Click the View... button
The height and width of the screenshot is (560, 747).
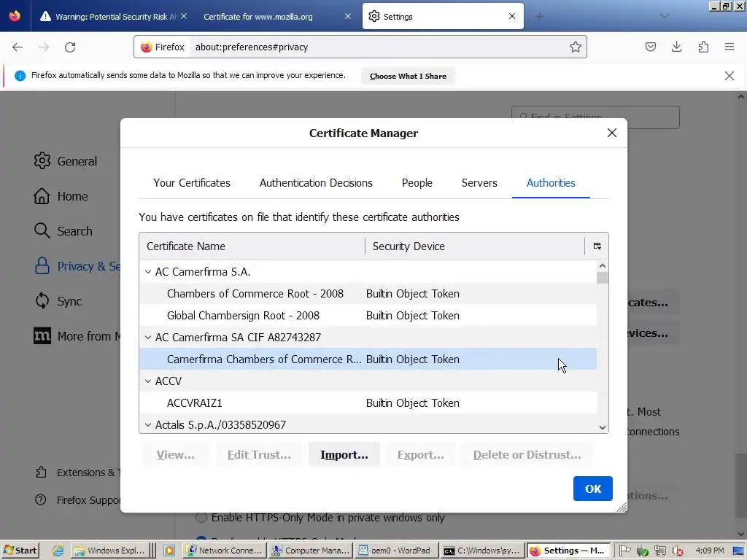point(175,455)
